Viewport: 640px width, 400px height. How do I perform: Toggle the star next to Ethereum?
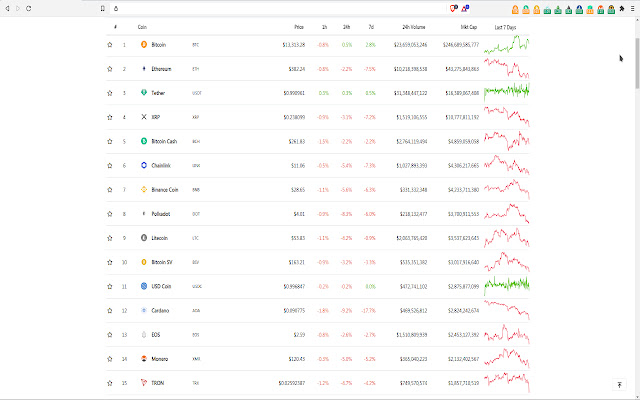tap(109, 69)
